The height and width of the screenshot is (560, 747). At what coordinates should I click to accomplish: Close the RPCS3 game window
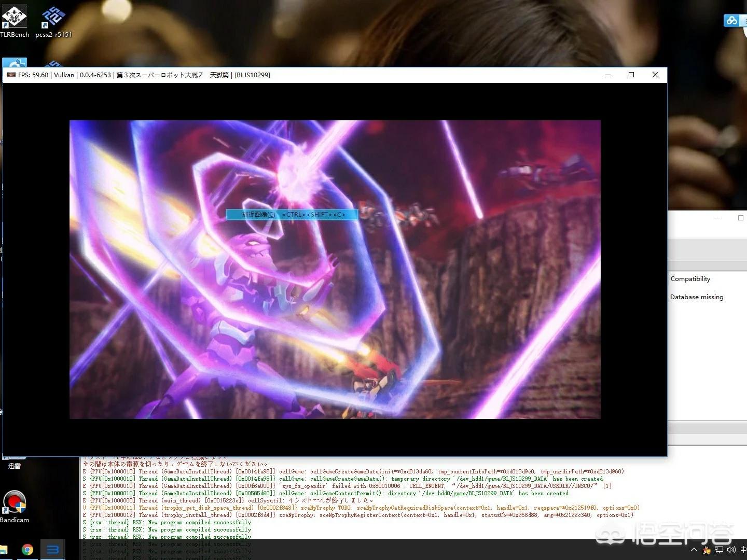[655, 75]
